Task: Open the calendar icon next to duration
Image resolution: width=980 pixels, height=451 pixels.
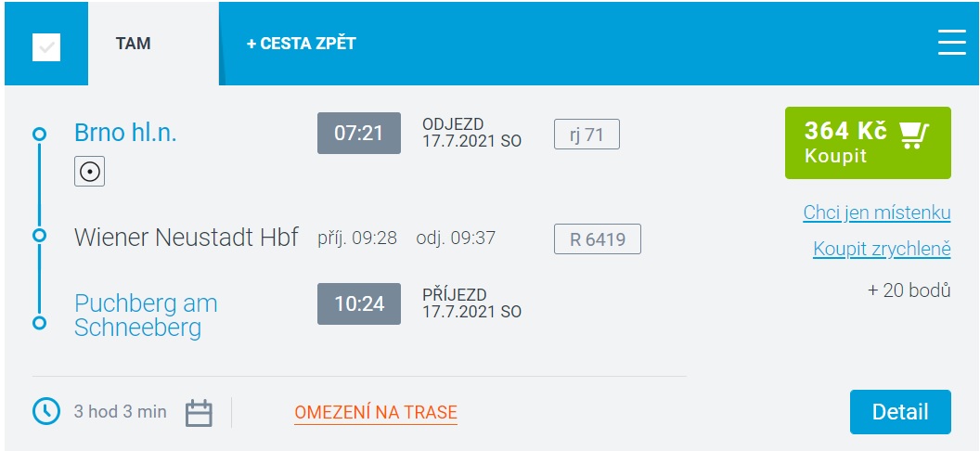Action: point(199,413)
